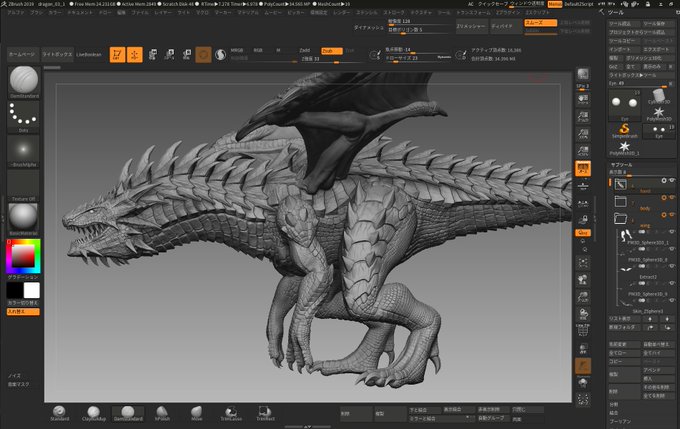This screenshot has height=429, width=680.
Task: Open the Texture Off selector
Action: click(23, 186)
